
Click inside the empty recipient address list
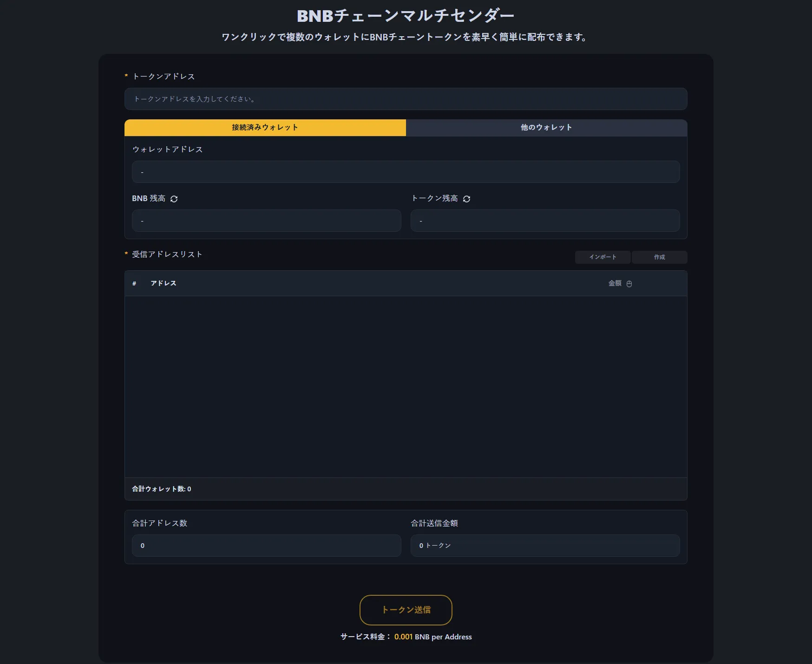tap(406, 386)
